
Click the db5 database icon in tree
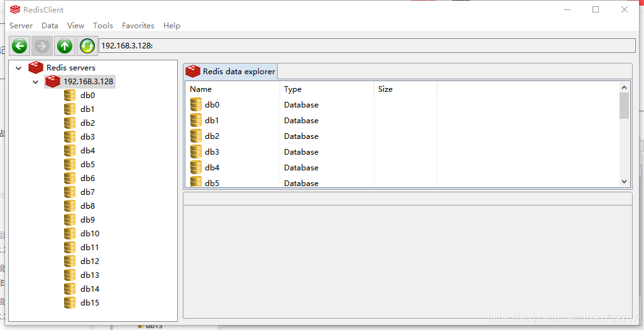point(70,165)
